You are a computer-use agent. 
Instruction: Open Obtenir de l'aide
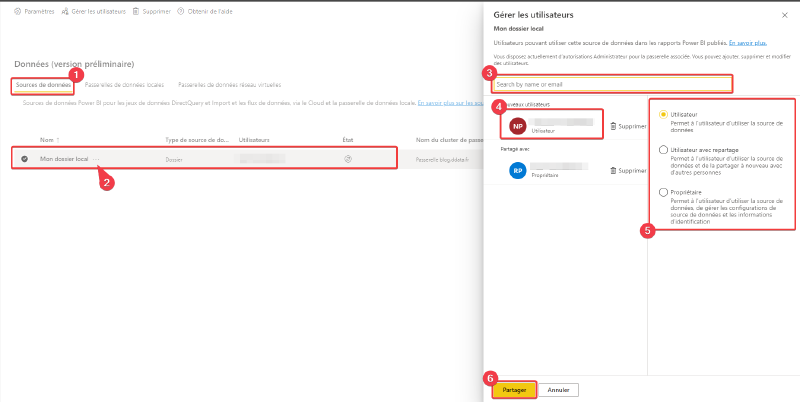coord(205,11)
